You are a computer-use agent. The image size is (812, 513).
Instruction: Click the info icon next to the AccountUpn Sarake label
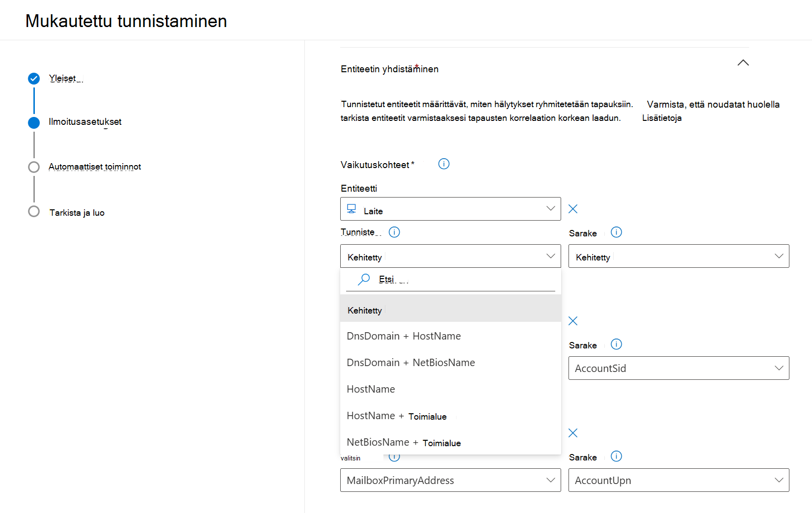pos(616,456)
